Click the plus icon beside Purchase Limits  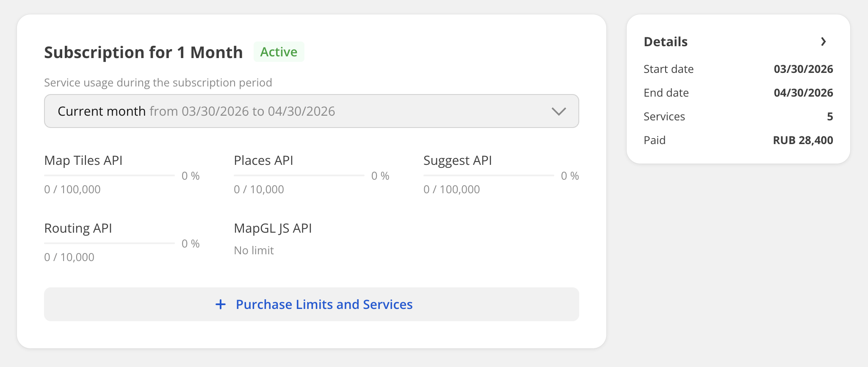(221, 304)
